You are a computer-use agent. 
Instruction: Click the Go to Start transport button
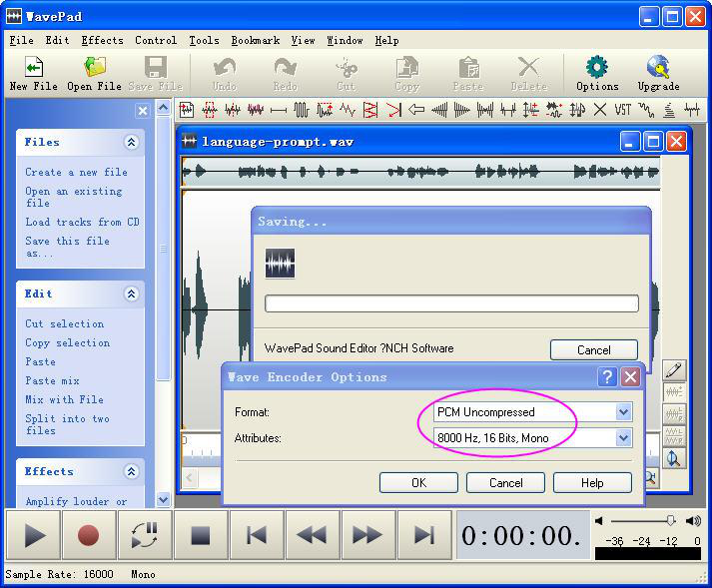point(257,535)
